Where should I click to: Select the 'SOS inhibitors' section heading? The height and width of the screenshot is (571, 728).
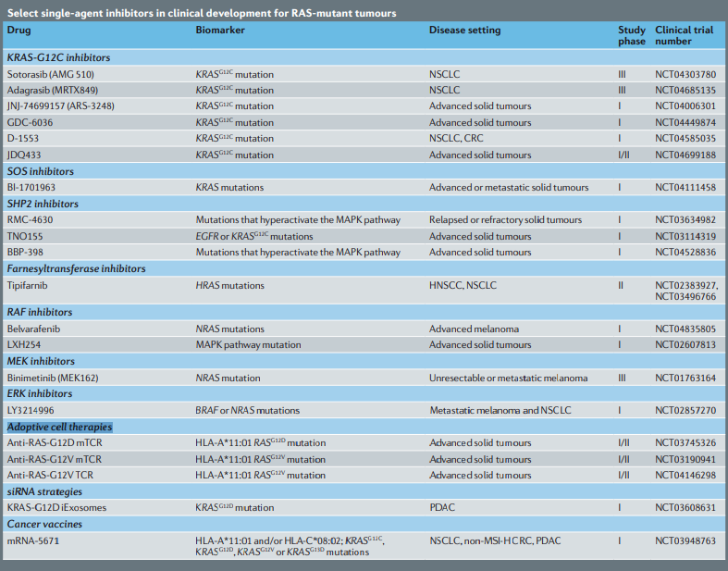coord(41,171)
